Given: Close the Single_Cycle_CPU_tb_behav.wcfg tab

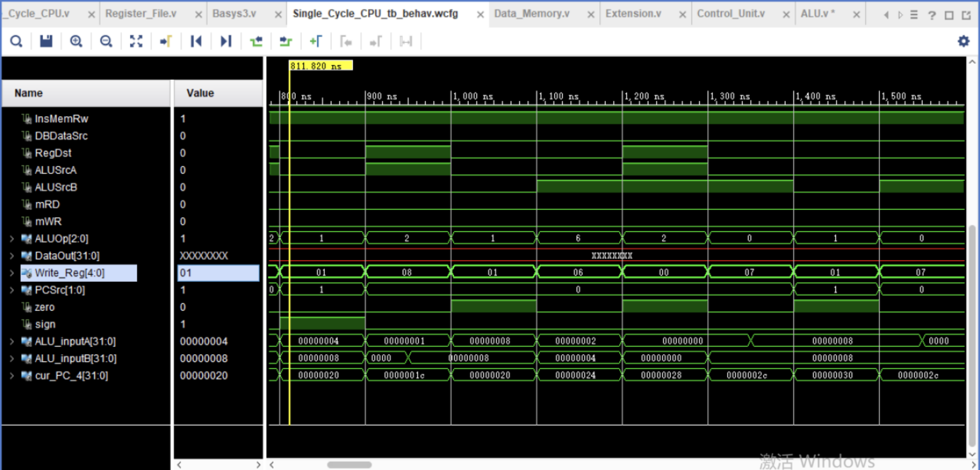Looking at the screenshot, I should coord(480,15).
